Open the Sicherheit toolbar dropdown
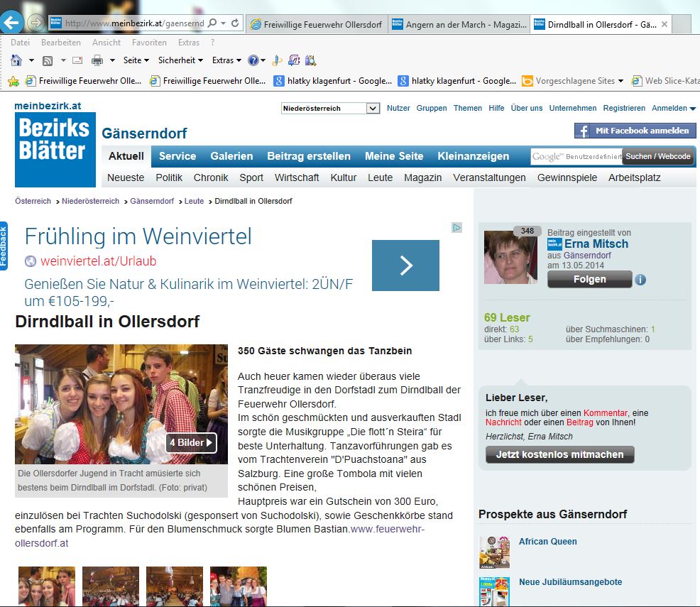The height and width of the screenshot is (607, 700). (180, 60)
